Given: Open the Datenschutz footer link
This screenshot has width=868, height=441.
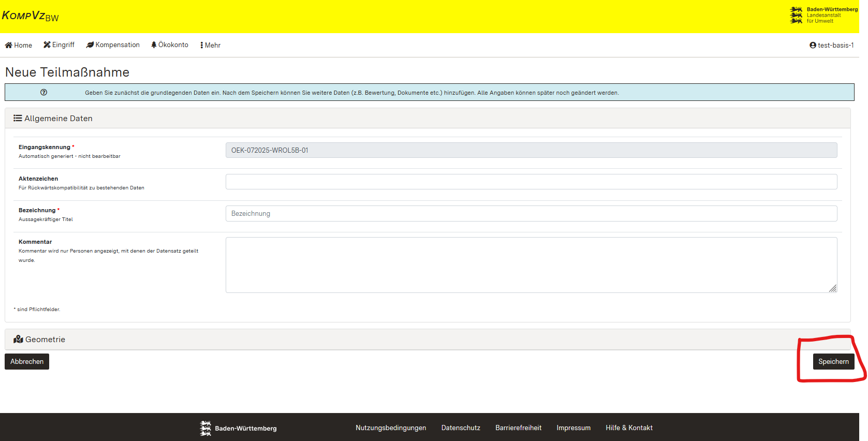Looking at the screenshot, I should click(461, 428).
